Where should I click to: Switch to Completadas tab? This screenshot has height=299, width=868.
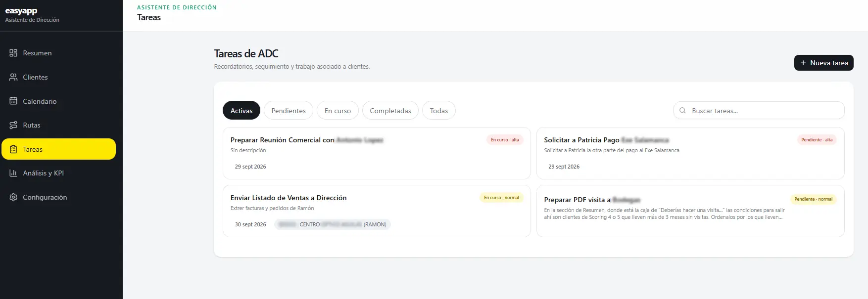(390, 111)
